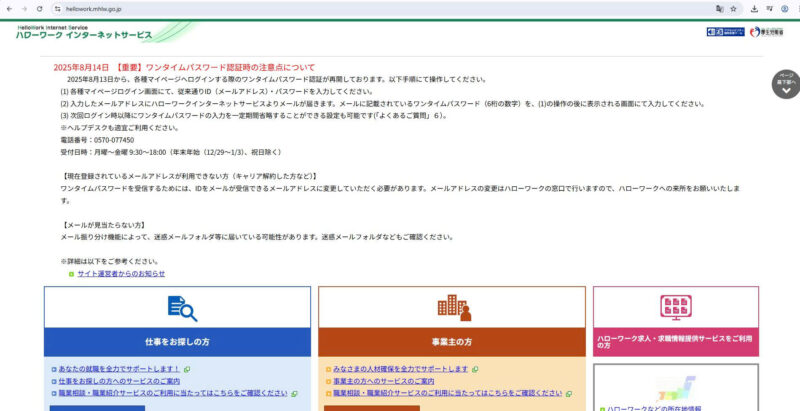
Task: Select the 仕事をお探しの方 blue header
Action: click(177, 342)
